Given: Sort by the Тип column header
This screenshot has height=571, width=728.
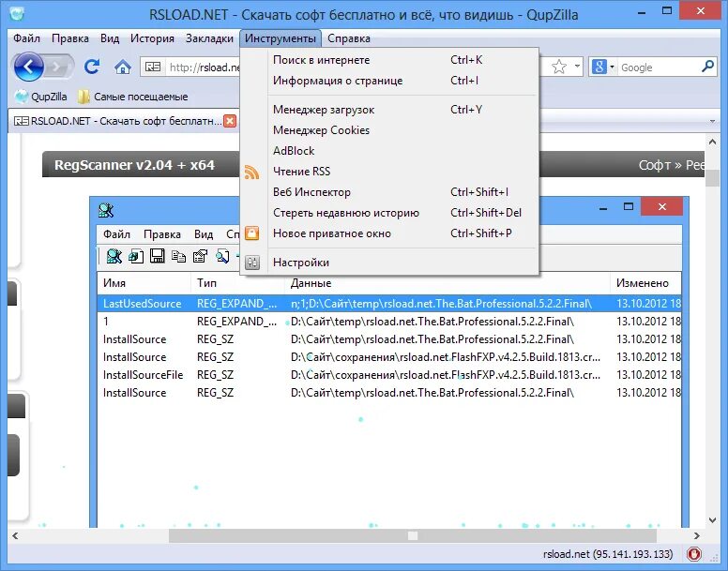Looking at the screenshot, I should click(237, 283).
